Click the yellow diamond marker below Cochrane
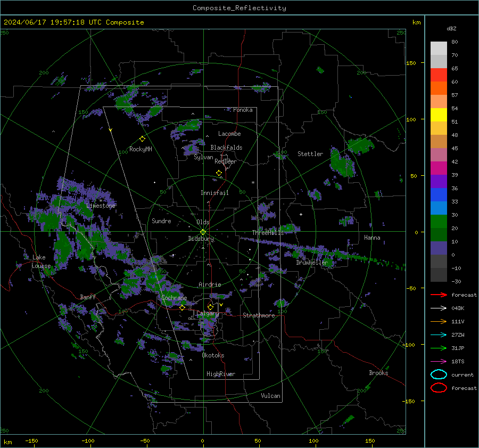The height and width of the screenshot is (448, 479). 182,308
